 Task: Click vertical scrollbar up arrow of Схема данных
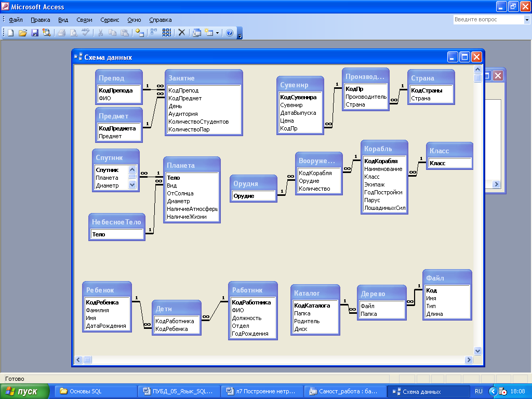477,69
